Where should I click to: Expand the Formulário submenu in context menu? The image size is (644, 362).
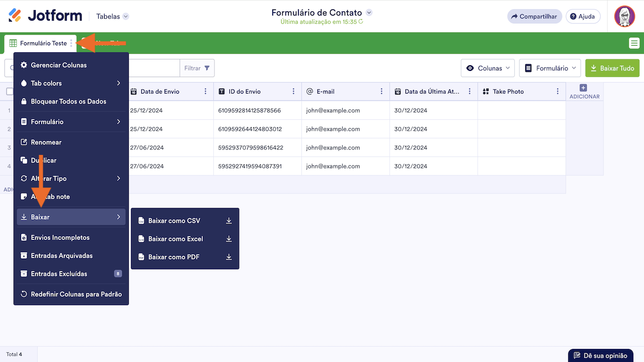click(x=119, y=122)
